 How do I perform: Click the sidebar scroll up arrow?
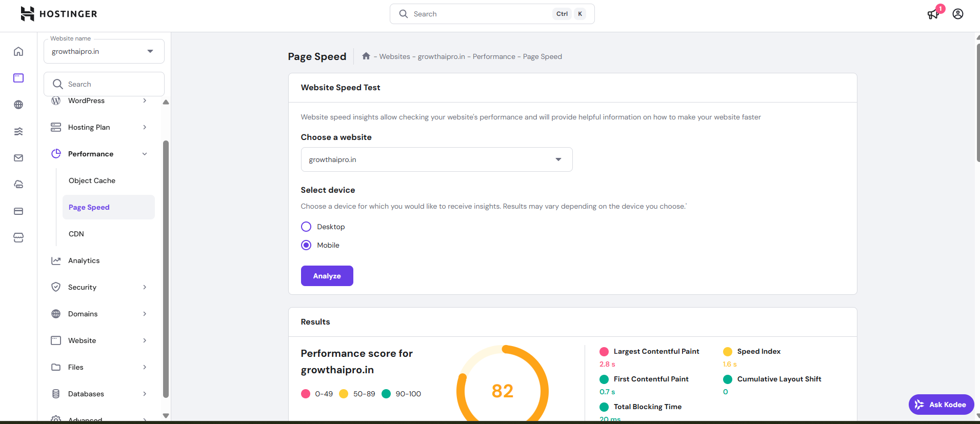pyautogui.click(x=166, y=102)
